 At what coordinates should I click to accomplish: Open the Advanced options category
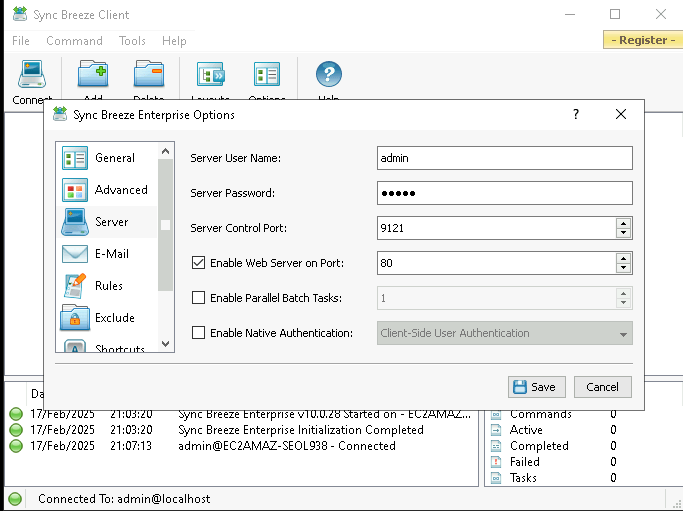tap(120, 190)
